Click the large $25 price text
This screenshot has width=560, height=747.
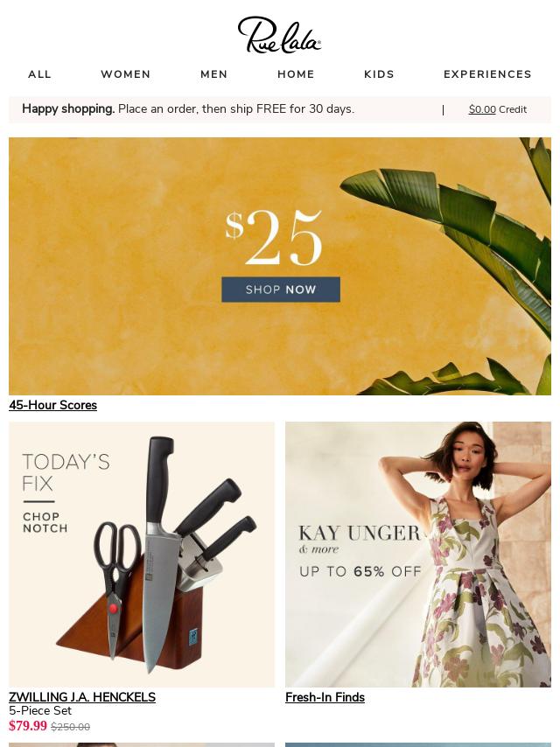tap(274, 238)
